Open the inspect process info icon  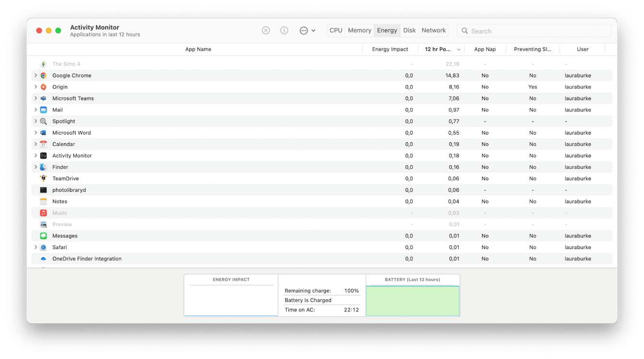point(284,30)
